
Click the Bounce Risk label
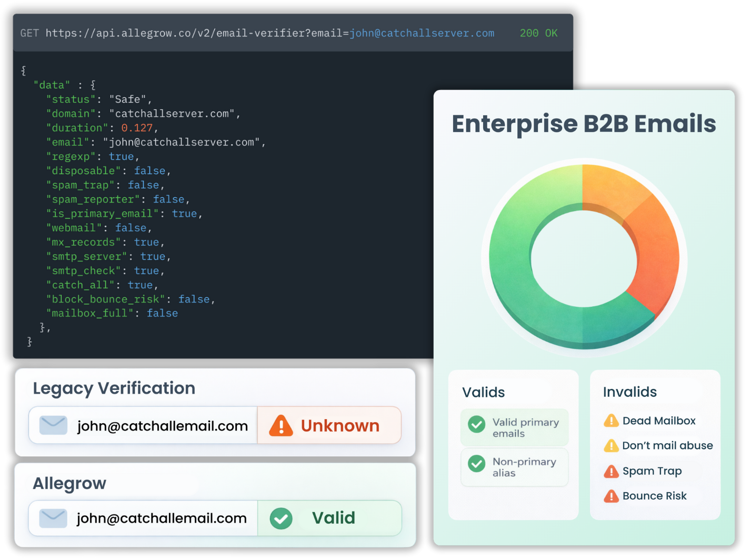(x=654, y=496)
